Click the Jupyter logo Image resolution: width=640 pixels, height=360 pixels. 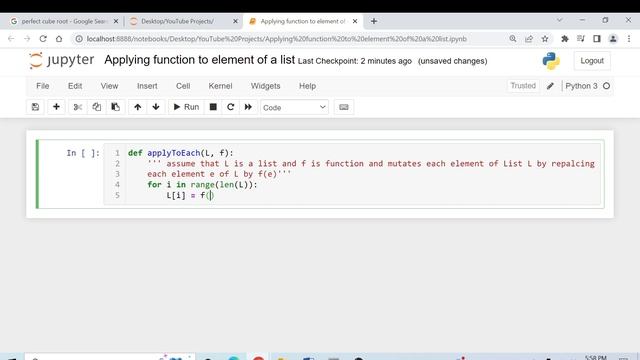pyautogui.click(x=62, y=60)
